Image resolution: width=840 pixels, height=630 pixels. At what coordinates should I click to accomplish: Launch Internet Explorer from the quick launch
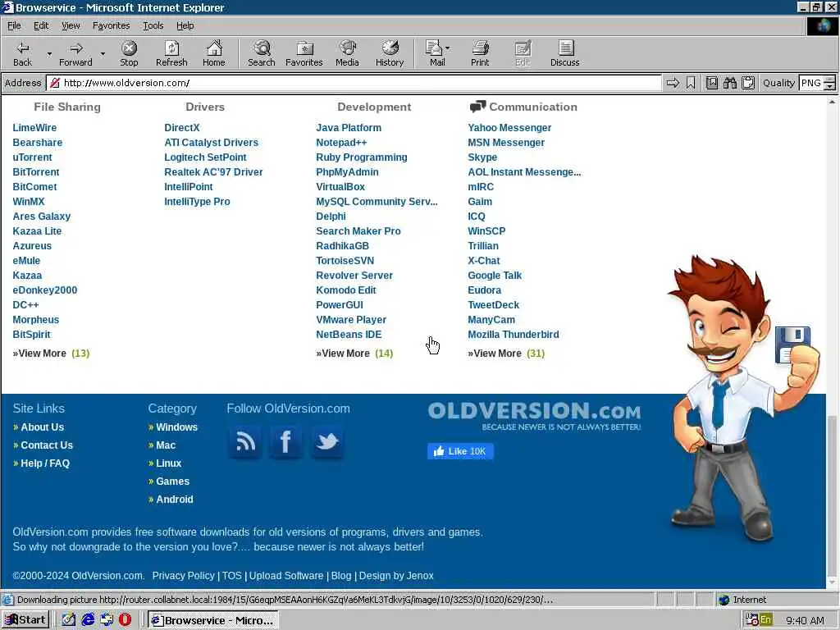click(89, 620)
